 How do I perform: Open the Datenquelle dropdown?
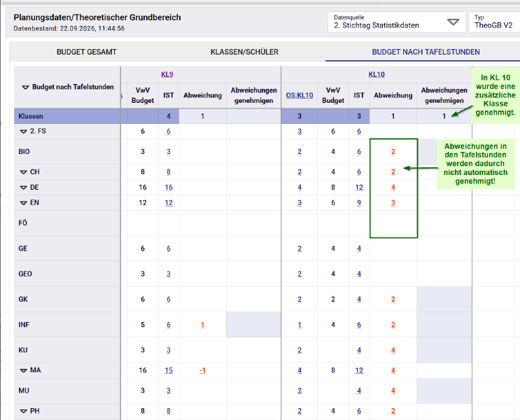click(396, 22)
